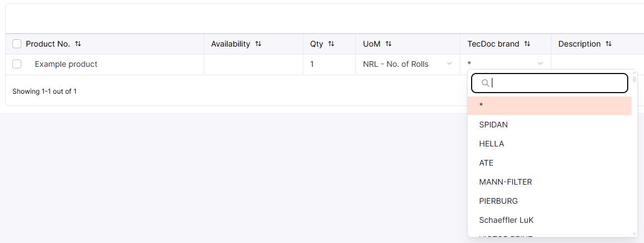Check the Example product row checkbox
The width and height of the screenshot is (644, 243).
pyautogui.click(x=17, y=64)
